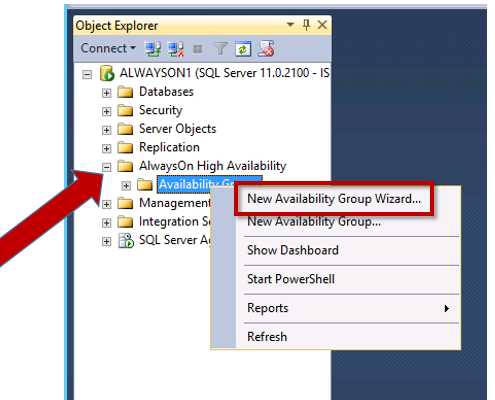Image resolution: width=495 pixels, height=400 pixels.
Task: Collapse the ALWAYSON1 server node
Action: pos(87,74)
